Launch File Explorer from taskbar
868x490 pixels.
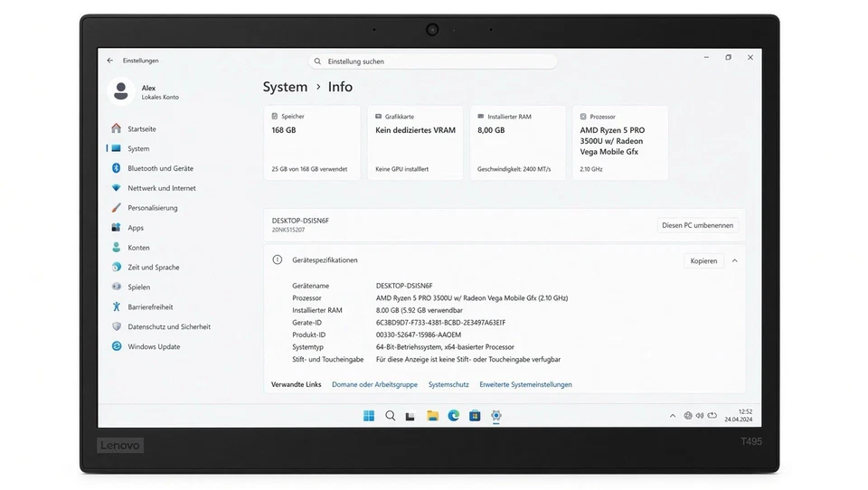(432, 416)
